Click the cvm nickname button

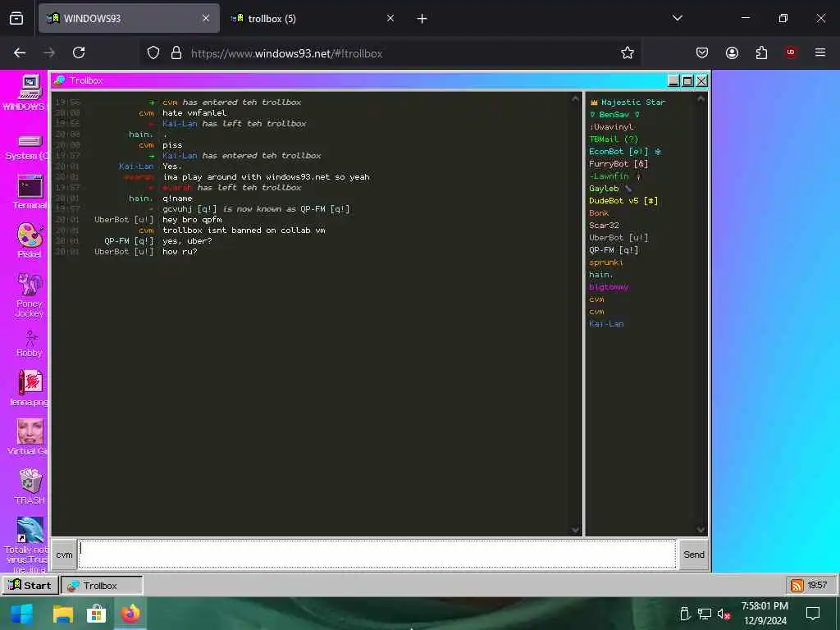point(64,555)
